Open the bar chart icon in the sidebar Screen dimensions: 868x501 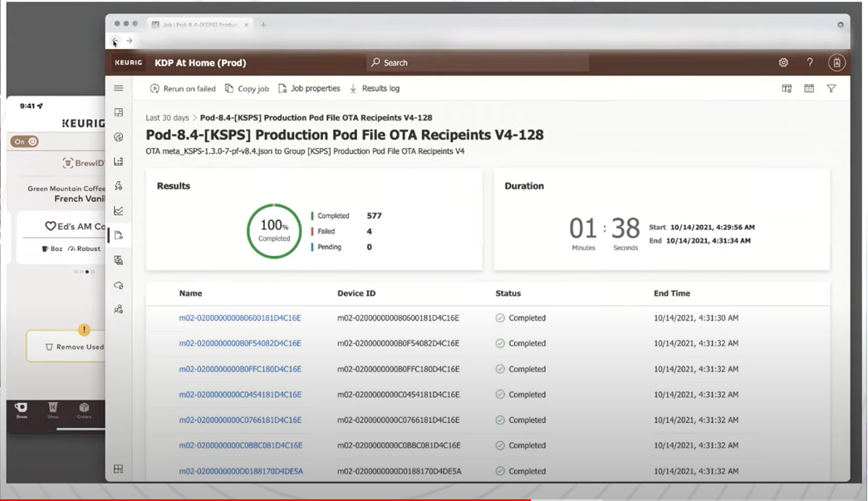coord(119,162)
